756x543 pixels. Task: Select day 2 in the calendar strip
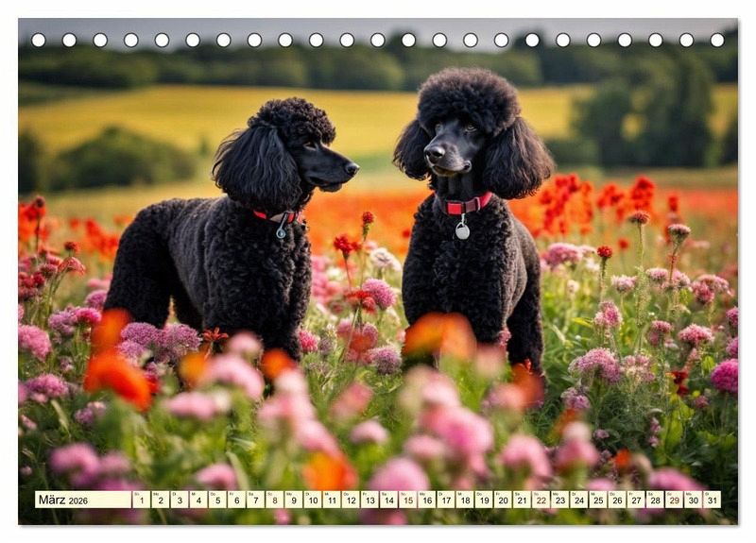160,500
